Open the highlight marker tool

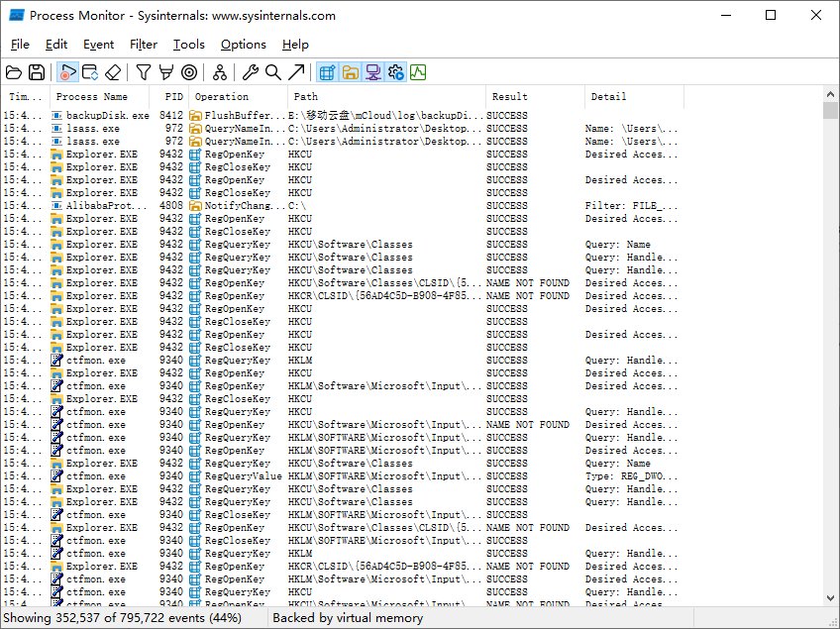[166, 72]
